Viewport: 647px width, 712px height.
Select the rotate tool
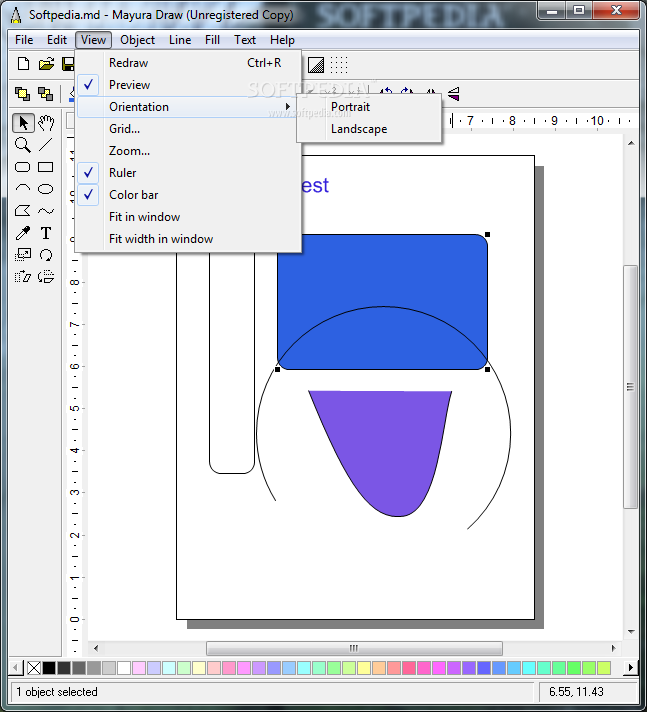pos(45,255)
